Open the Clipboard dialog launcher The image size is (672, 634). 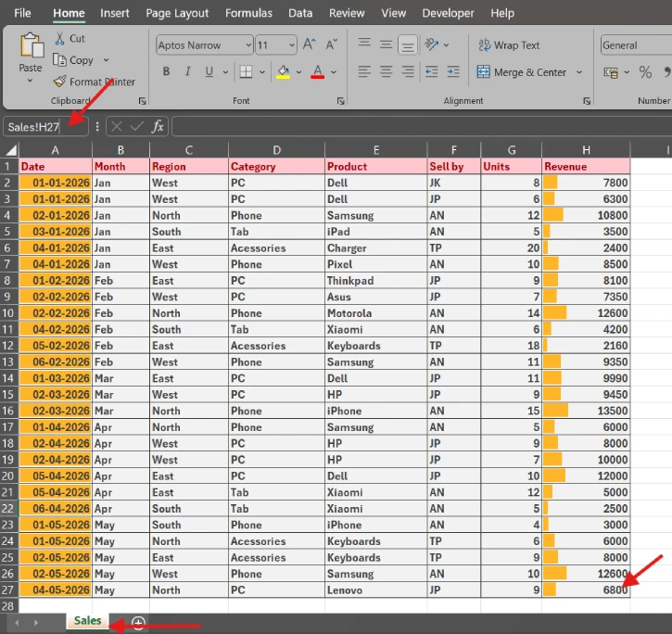pyautogui.click(x=143, y=101)
